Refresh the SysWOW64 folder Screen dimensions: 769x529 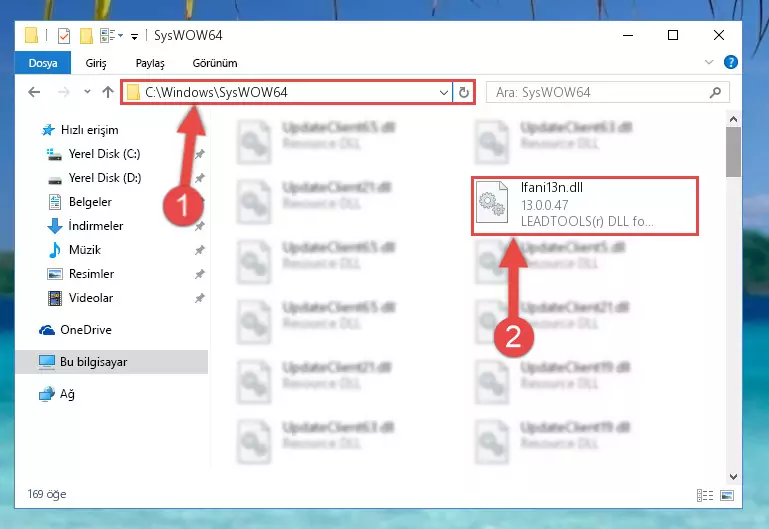(x=463, y=92)
